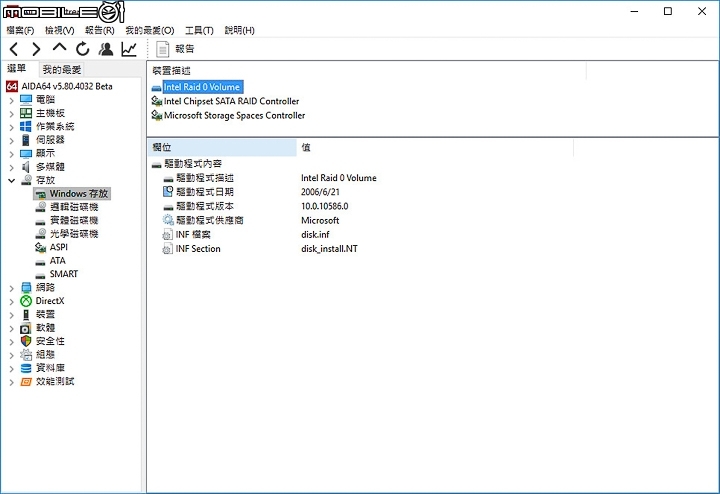The image size is (720, 494).
Task: Click the disk.inf value
Action: point(315,235)
